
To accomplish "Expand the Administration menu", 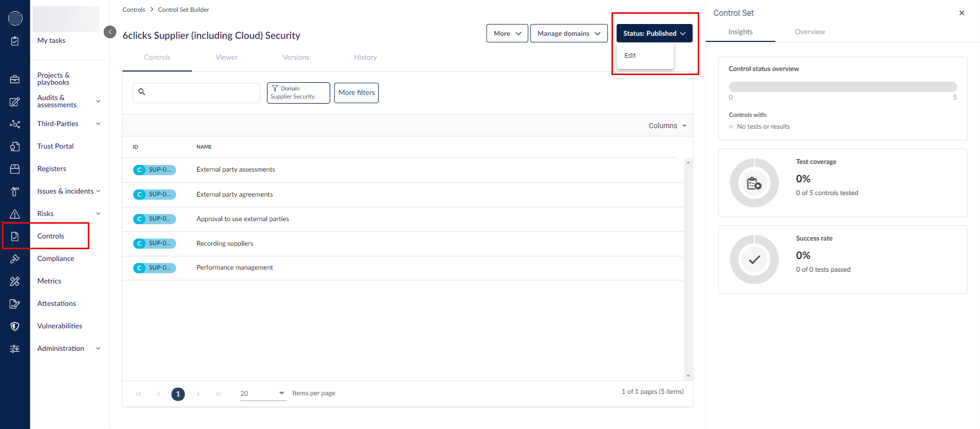I will pyautogui.click(x=99, y=348).
